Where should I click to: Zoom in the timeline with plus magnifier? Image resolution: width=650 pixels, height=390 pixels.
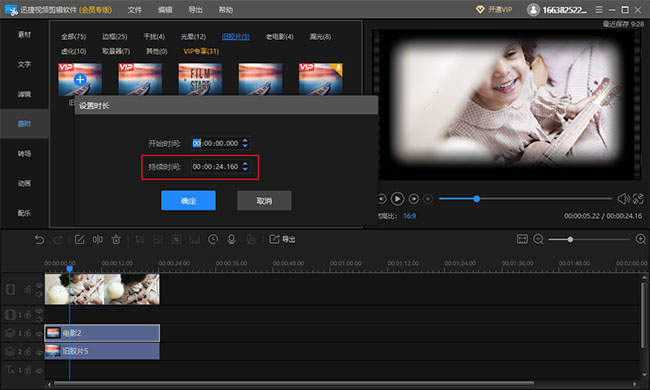coord(640,239)
